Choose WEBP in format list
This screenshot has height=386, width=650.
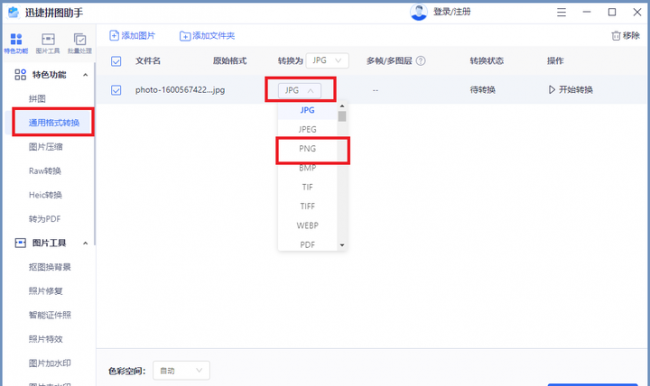point(307,226)
